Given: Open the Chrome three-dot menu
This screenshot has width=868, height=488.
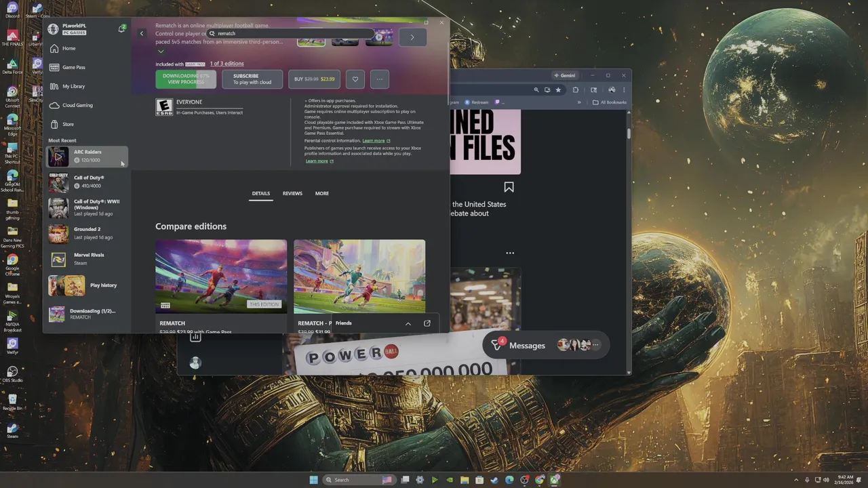Looking at the screenshot, I should (x=624, y=89).
